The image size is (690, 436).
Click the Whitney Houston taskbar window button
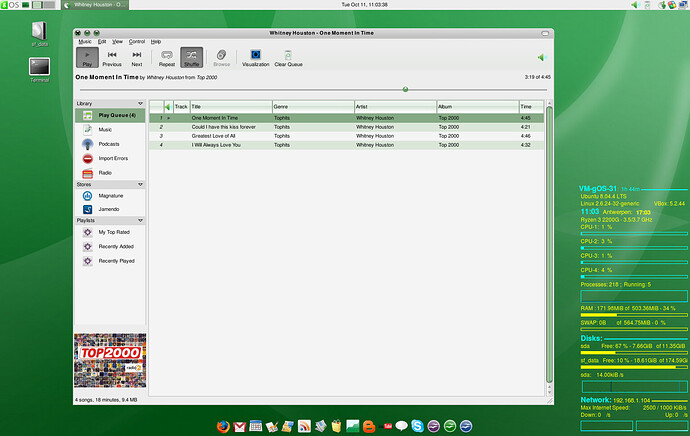(95, 5)
